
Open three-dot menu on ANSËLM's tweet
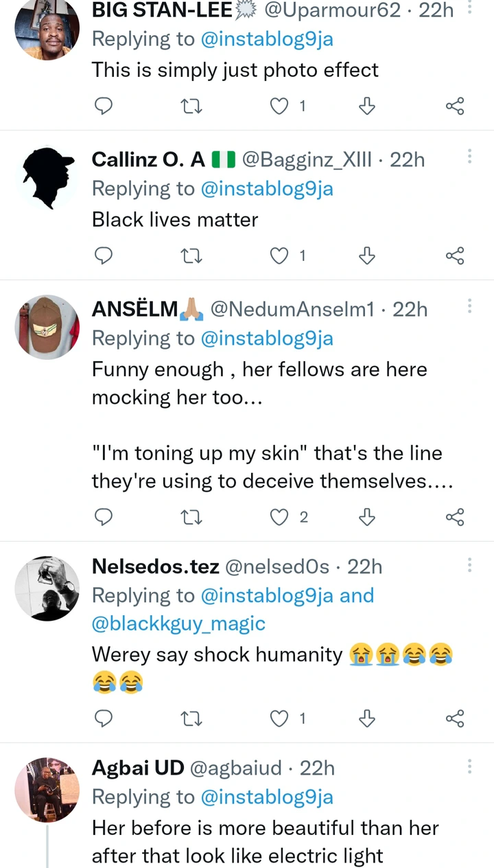pos(470,306)
